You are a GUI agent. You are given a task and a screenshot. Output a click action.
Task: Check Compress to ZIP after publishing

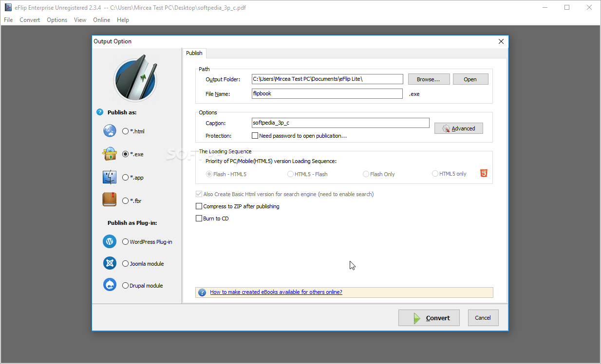pyautogui.click(x=199, y=206)
